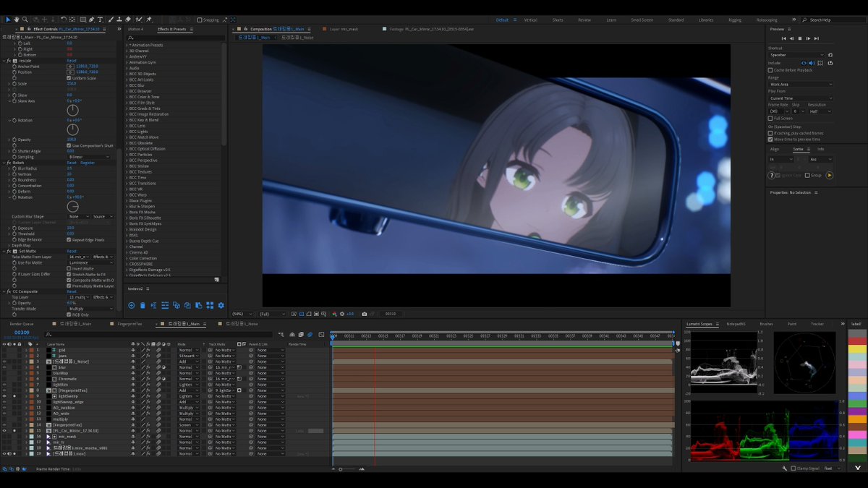The image size is (868, 488).
Task: Toggle Uniform Scale checkbox in Effect Controls
Action: coord(69,78)
